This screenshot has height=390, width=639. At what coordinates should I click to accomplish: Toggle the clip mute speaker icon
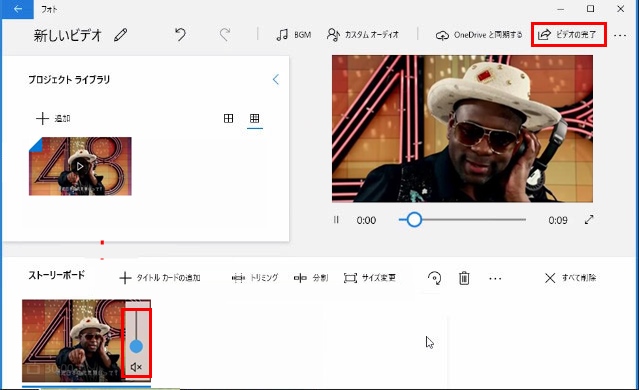point(136,367)
